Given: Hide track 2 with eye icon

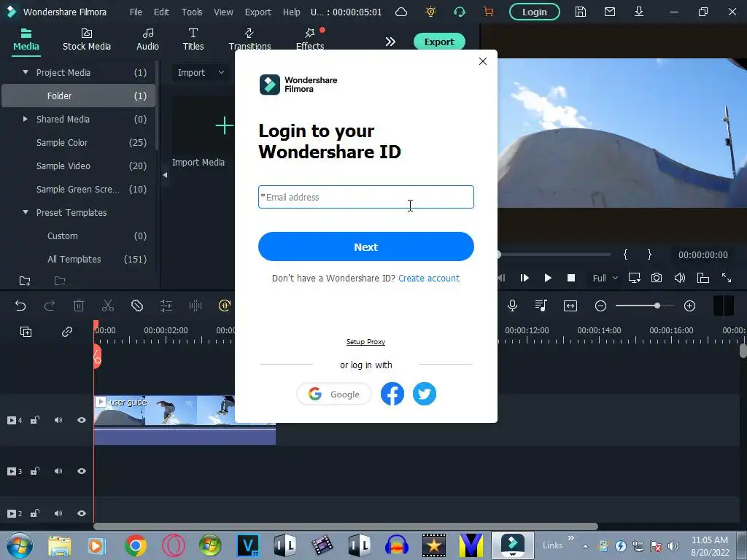Looking at the screenshot, I should 82,513.
